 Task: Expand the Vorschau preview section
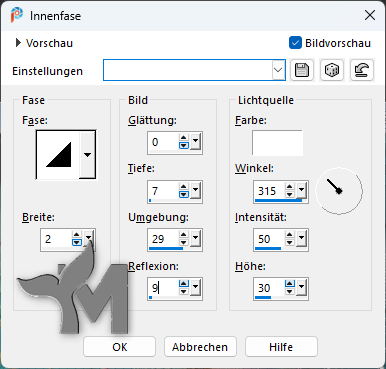coord(18,43)
